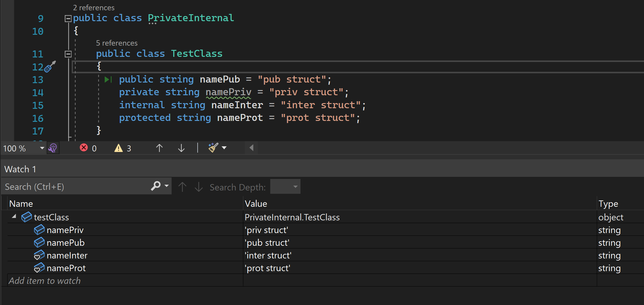644x305 pixels.
Task: Select the testClass row in Watch
Action: click(326, 217)
